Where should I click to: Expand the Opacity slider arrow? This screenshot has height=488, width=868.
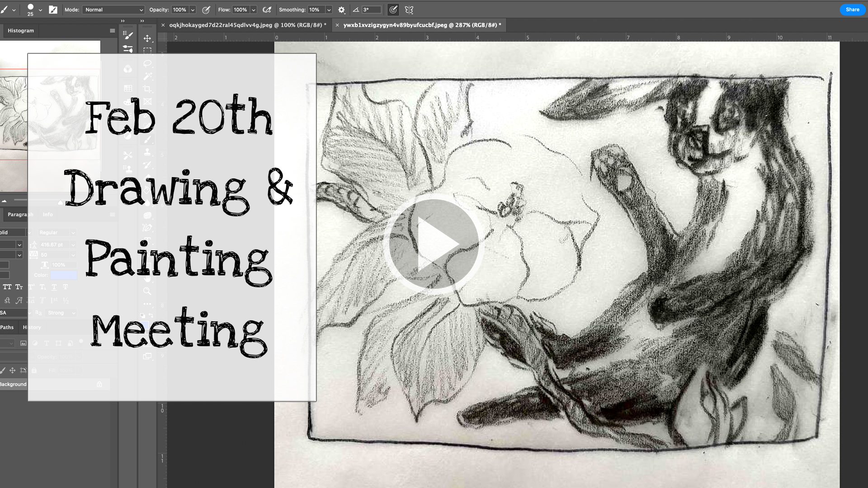point(193,9)
